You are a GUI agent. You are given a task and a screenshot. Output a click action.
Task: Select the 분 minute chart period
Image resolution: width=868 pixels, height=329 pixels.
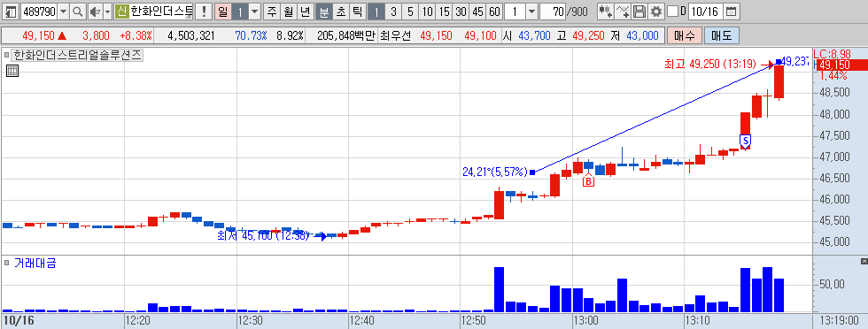tap(323, 11)
